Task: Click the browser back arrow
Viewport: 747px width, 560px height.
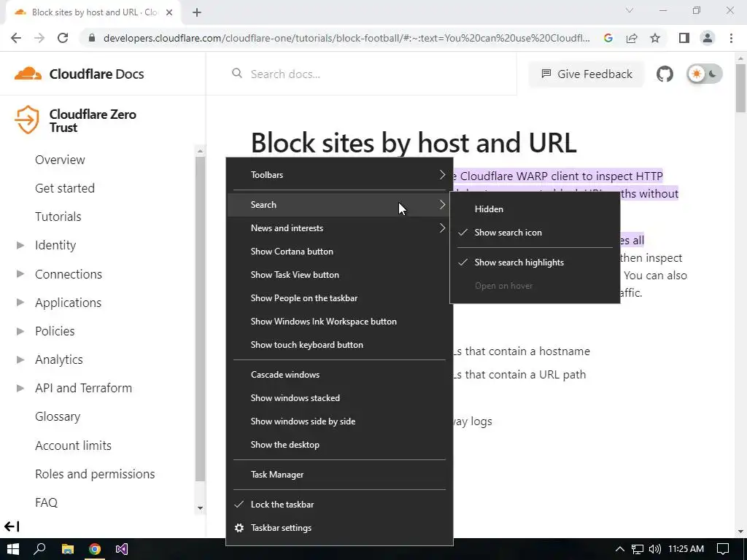Action: coord(16,38)
